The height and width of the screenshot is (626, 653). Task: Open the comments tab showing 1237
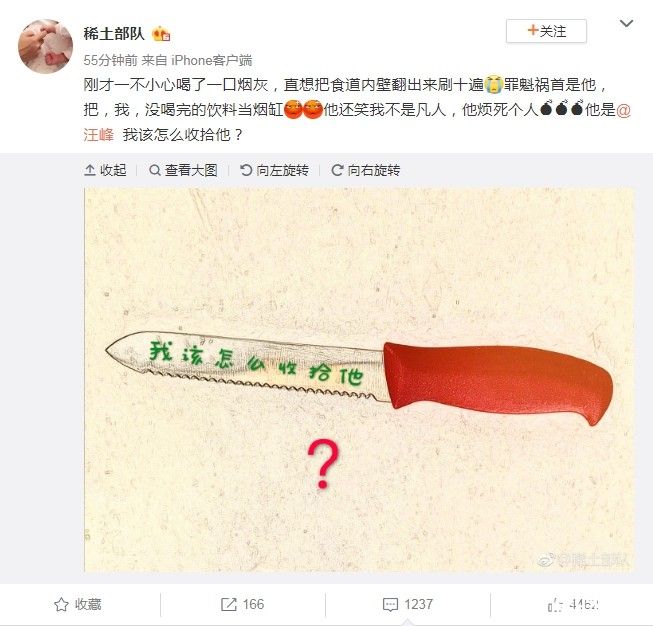[408, 604]
